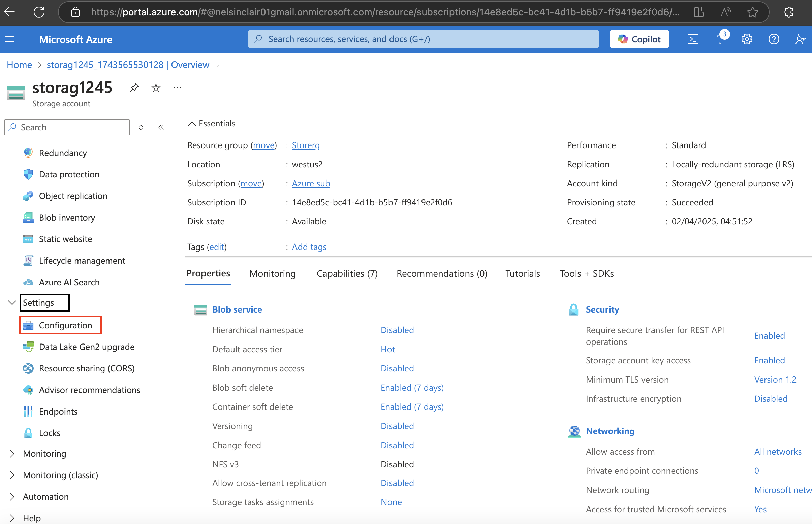Viewport: 812px width, 524px height.
Task: Open the Help question mark menu
Action: coord(774,39)
